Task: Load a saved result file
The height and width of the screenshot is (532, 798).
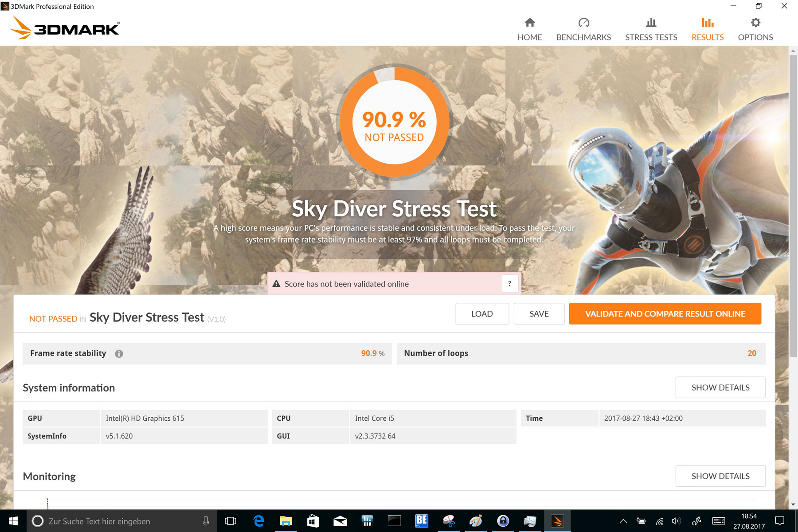Action: tap(482, 314)
